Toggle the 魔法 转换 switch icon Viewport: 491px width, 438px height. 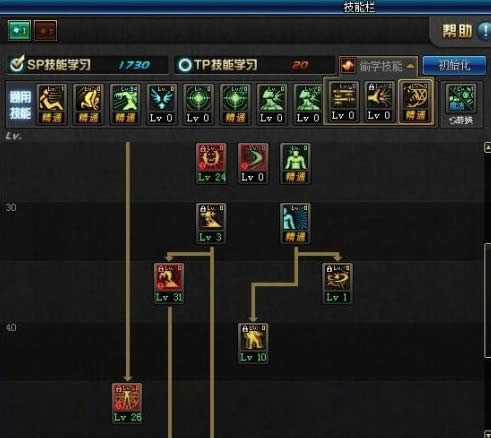pyautogui.click(x=461, y=105)
